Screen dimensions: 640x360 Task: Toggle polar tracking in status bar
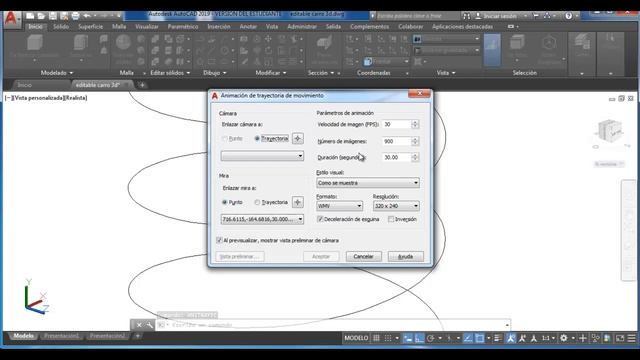click(431, 338)
